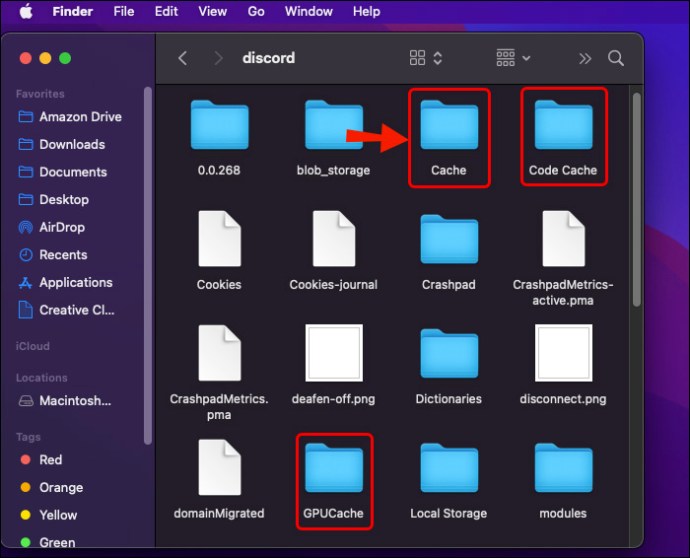Open the group-by options dropdown

pyautogui.click(x=513, y=58)
